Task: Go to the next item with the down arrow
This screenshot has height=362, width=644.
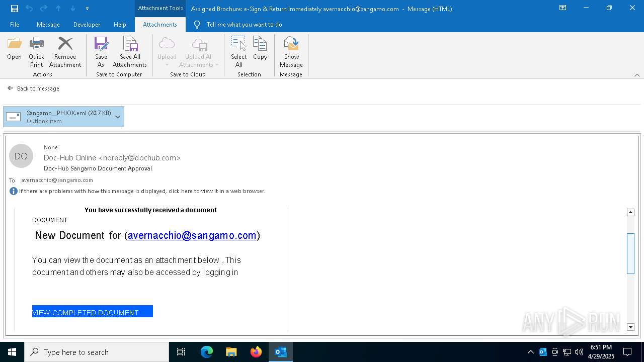Action: pyautogui.click(x=73, y=9)
